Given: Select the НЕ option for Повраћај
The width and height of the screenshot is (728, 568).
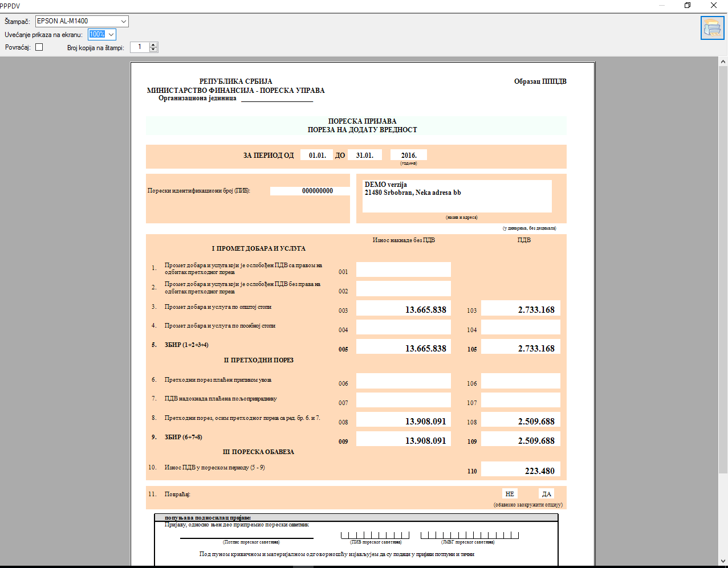Looking at the screenshot, I should [510, 494].
